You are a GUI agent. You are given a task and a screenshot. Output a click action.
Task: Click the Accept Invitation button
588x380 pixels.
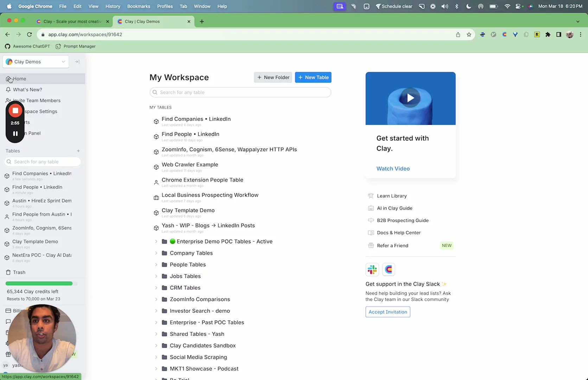[388, 312]
